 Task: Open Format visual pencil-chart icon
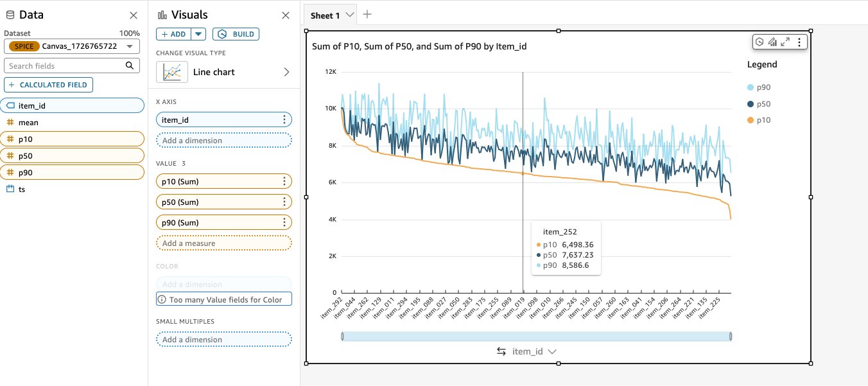pos(772,42)
